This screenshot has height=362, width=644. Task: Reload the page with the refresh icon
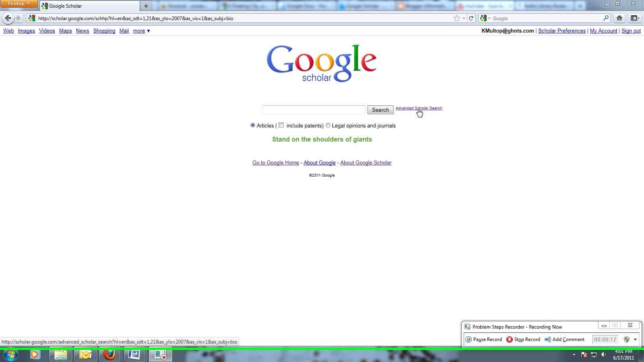click(471, 18)
